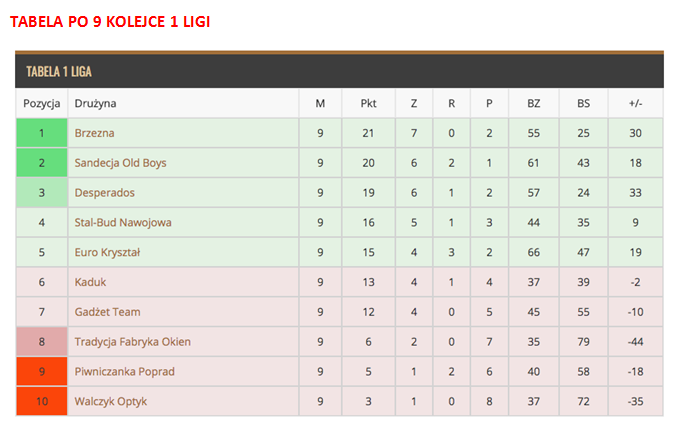This screenshot has height=437, width=700.
Task: Click the Drużyna column header
Action: coord(95,103)
